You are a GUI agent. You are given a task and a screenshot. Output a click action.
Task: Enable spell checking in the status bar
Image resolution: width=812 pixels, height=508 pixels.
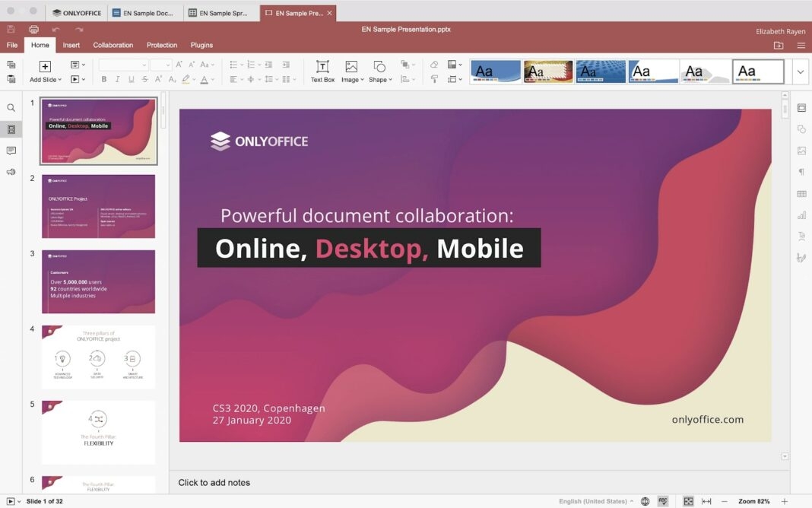point(663,500)
